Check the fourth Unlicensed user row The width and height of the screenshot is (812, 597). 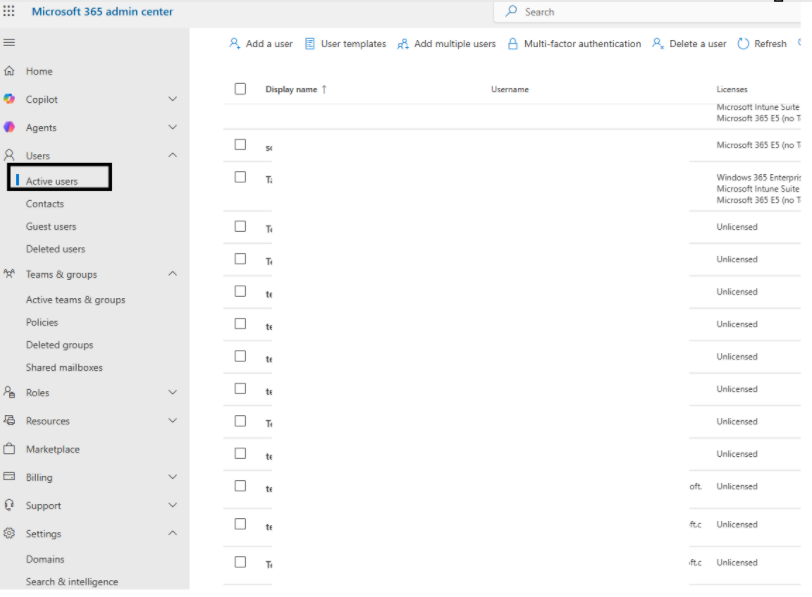click(x=240, y=324)
